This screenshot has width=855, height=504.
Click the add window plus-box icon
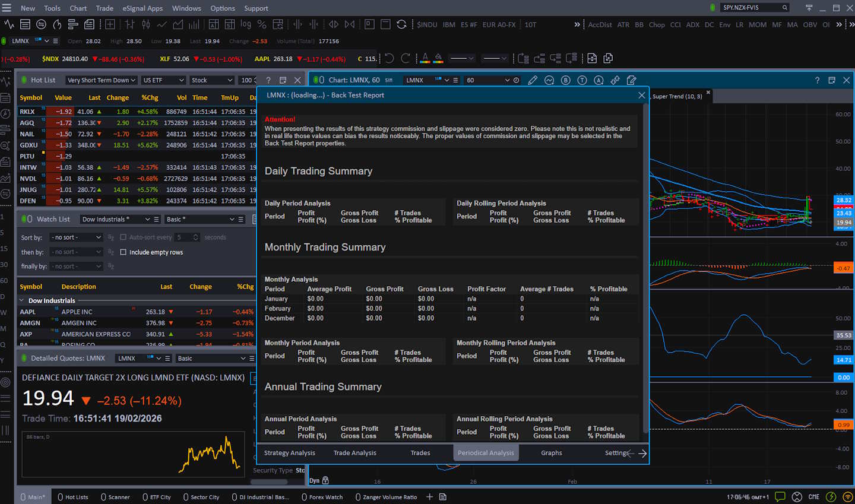110,24
